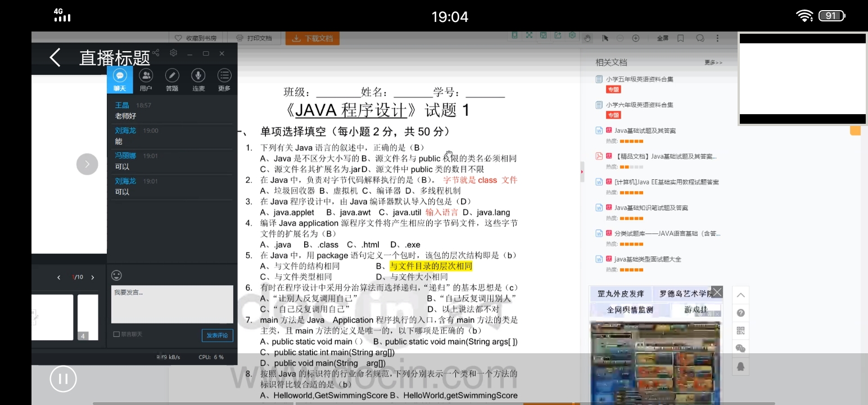Click the share icon in live panel
Screen dimensions: 868x405
tap(156, 53)
